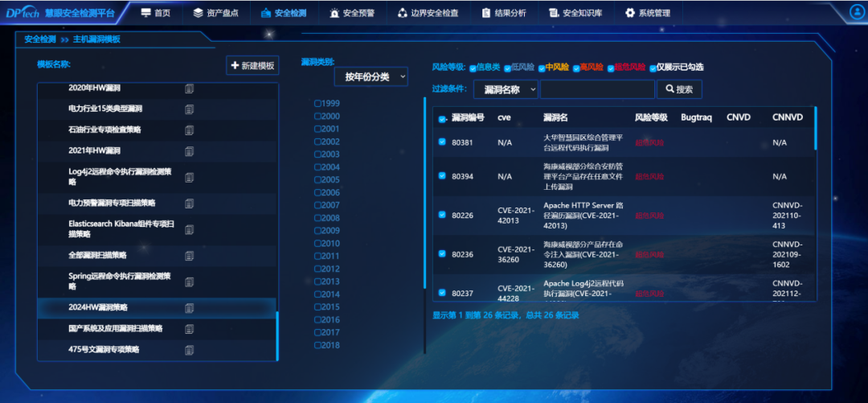Click the copy icon for 国产系统及应用漏洞扫描策略
The width and height of the screenshot is (868, 403).
190,329
